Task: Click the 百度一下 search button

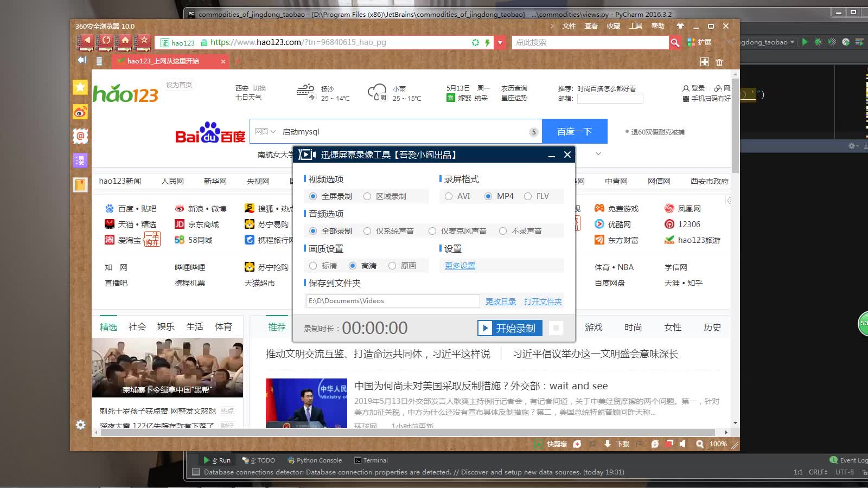Action: [575, 131]
